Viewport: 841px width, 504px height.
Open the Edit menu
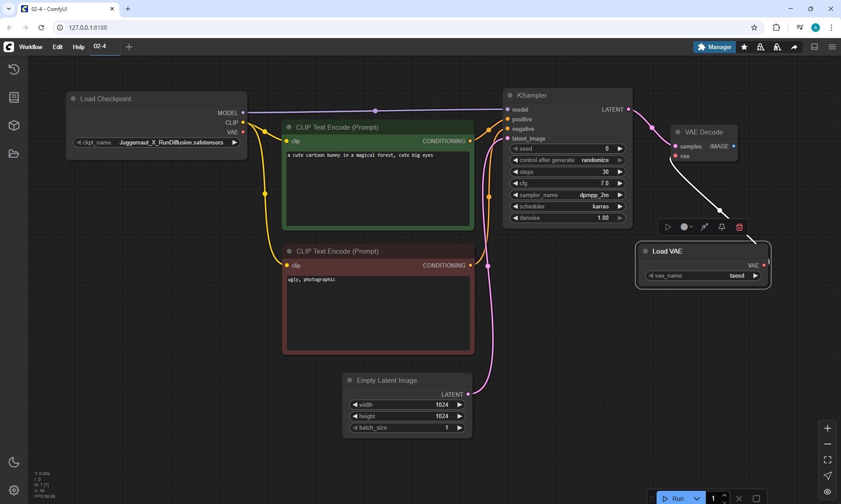coord(57,47)
